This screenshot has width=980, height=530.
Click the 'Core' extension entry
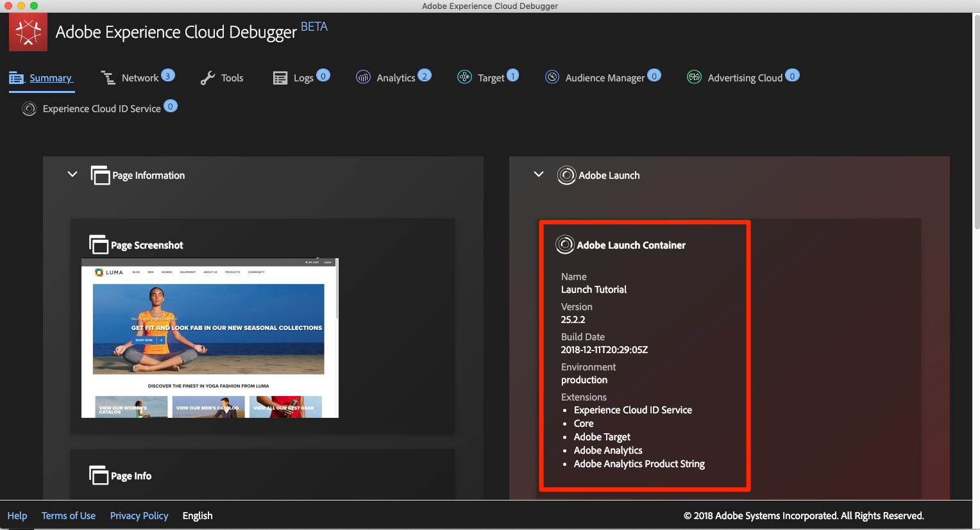[x=584, y=424]
